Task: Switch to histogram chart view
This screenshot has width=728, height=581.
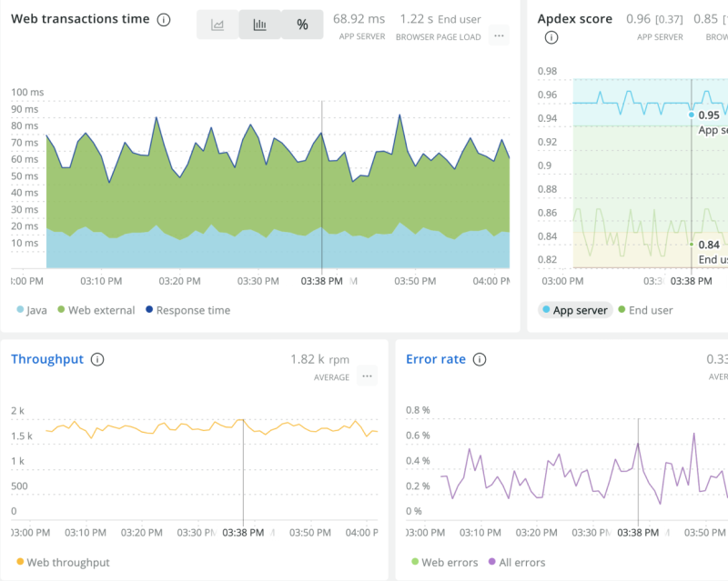Action: point(259,25)
